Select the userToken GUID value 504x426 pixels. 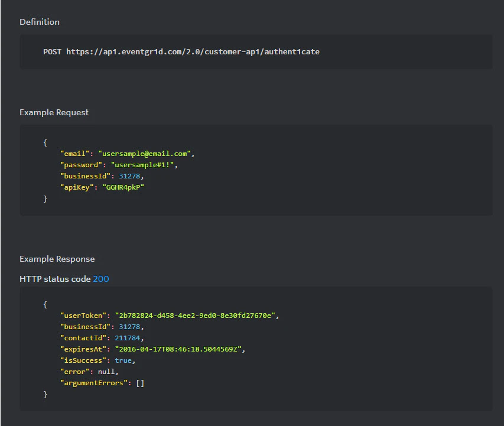coord(195,316)
